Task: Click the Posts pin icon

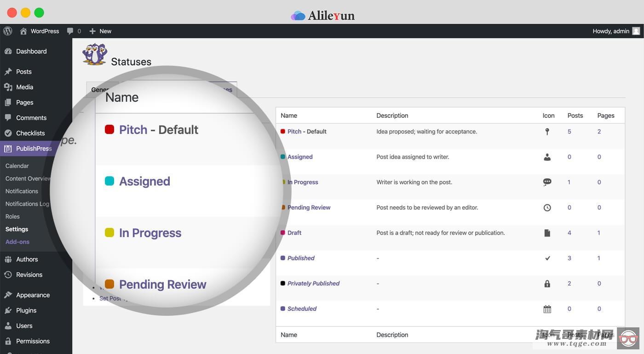Action: click(8, 71)
